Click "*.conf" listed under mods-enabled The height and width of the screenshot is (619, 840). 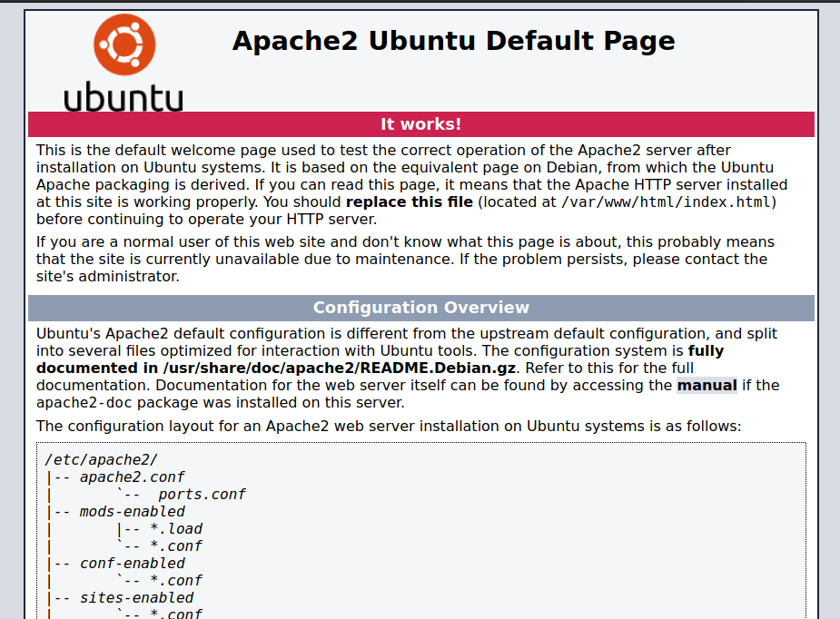pyautogui.click(x=176, y=546)
